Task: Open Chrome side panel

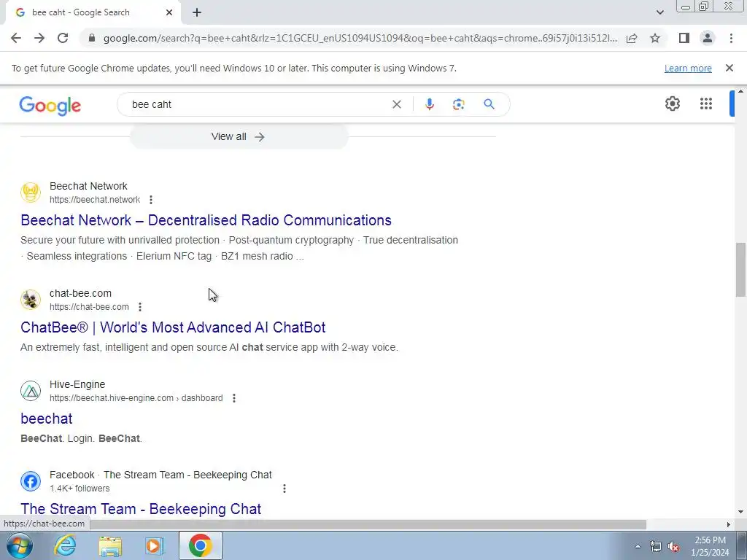Action: coord(684,38)
